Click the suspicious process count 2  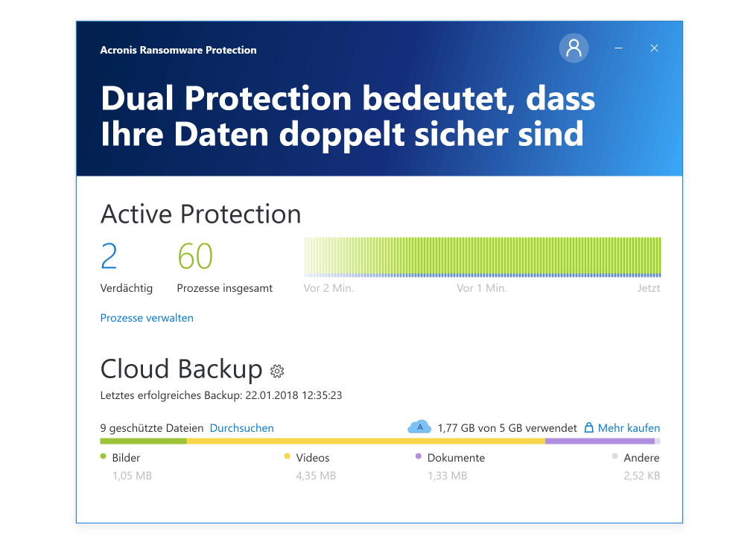[109, 256]
